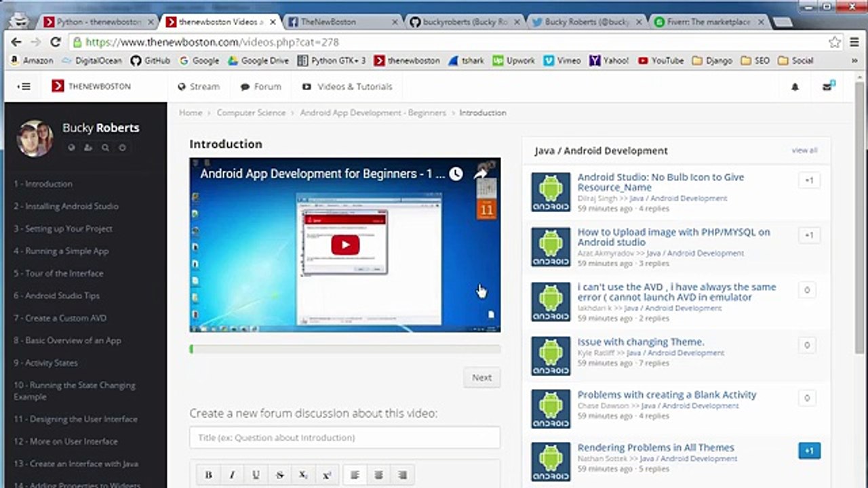Click the friends icon under Bucky Roberts
The image size is (868, 488).
[88, 147]
